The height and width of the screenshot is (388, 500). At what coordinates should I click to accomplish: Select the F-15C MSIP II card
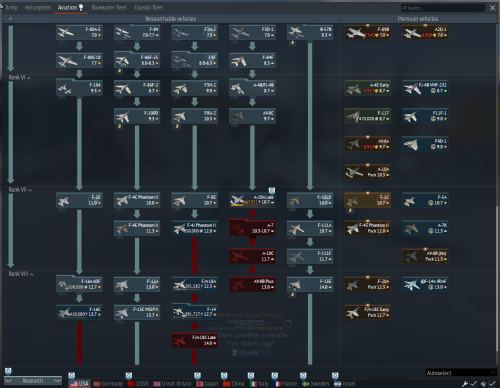137,312
